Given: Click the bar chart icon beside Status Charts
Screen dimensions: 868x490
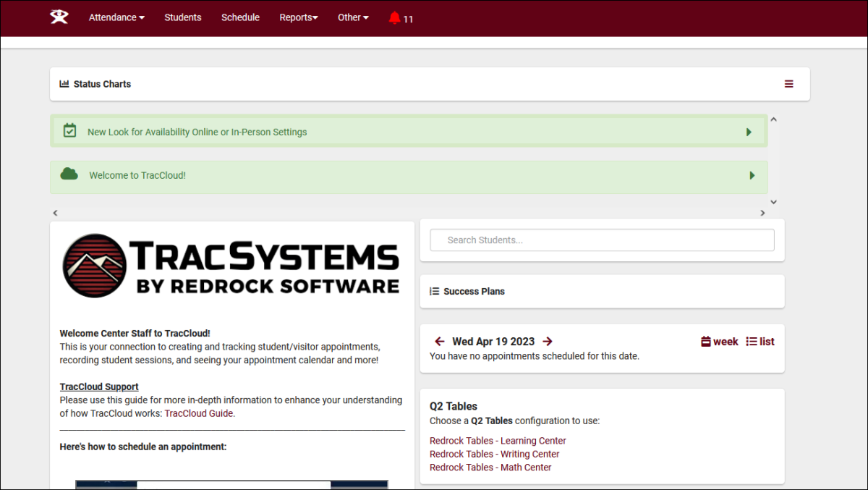Looking at the screenshot, I should click(x=64, y=83).
